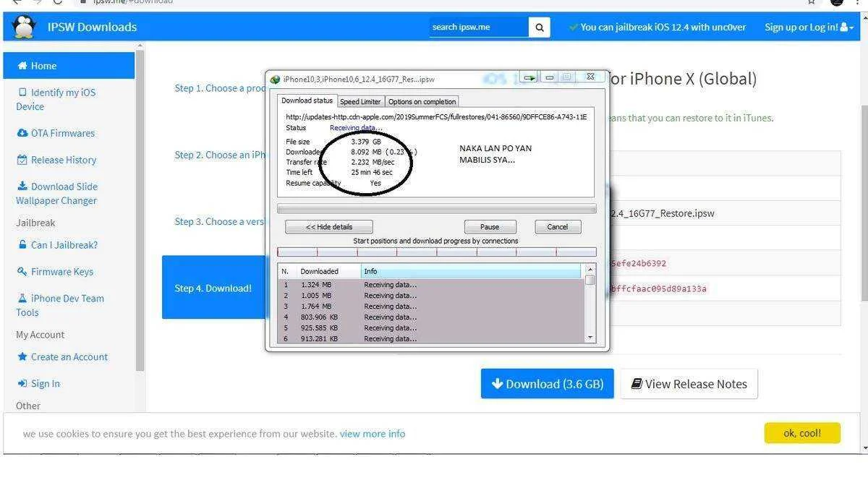Image resolution: width=868 pixels, height=488 pixels.
Task: Click the connections list scroll-down arrow
Action: 590,338
